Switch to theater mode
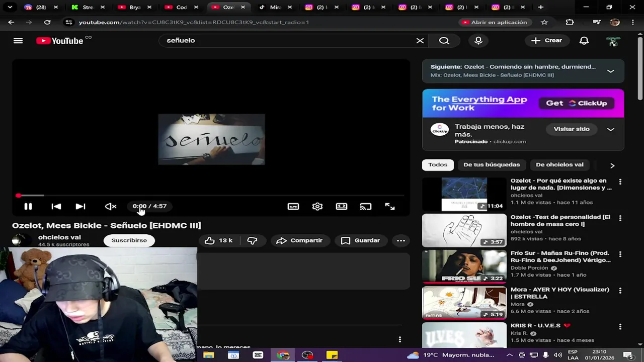 342,207
